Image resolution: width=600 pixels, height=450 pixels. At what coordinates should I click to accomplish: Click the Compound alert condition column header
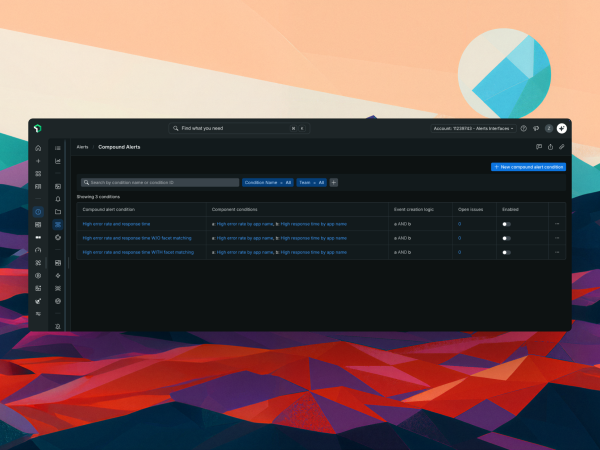(x=109, y=210)
